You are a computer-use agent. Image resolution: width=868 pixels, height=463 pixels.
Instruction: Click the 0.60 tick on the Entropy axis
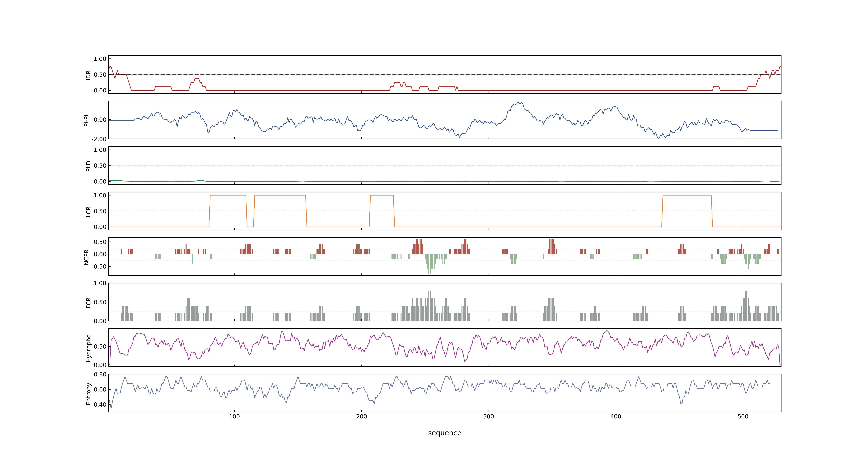click(100, 390)
